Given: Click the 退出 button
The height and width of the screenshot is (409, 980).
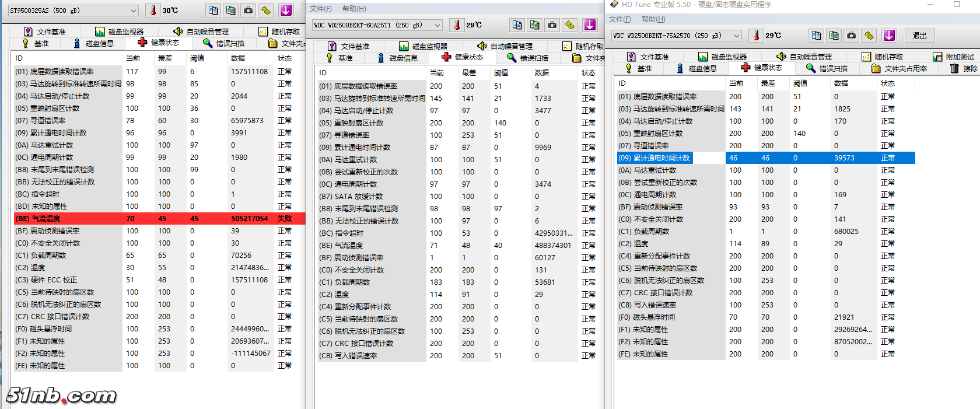Looking at the screenshot, I should [919, 36].
